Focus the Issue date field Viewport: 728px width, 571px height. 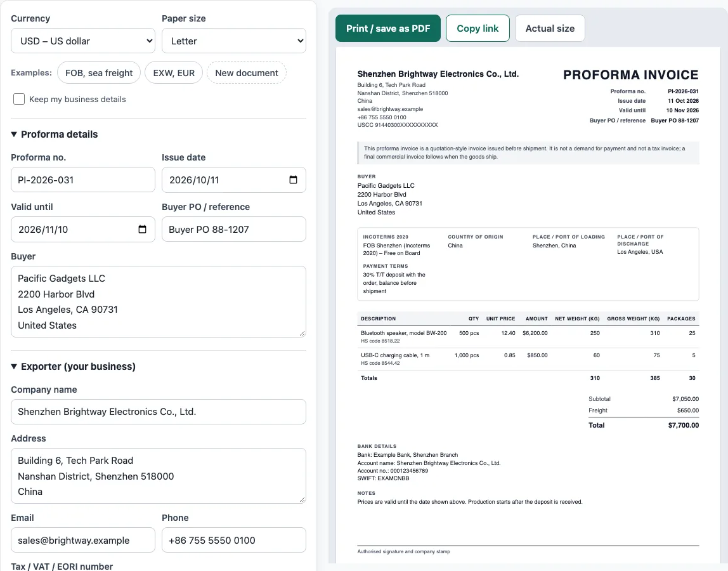(x=233, y=180)
